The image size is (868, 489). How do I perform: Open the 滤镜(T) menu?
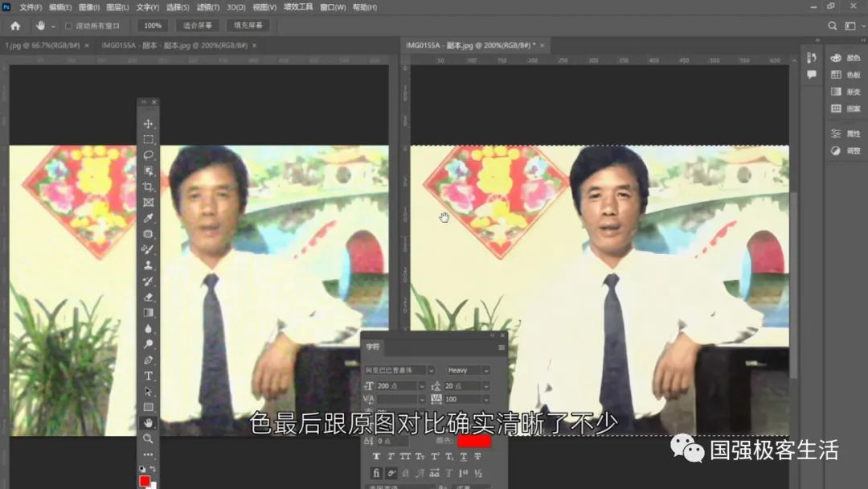[208, 7]
